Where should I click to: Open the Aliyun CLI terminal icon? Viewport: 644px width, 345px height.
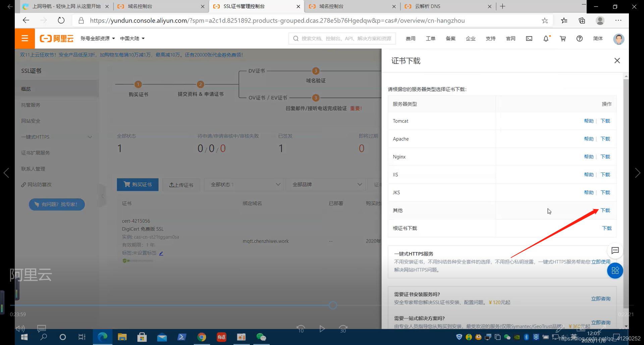coord(529,38)
